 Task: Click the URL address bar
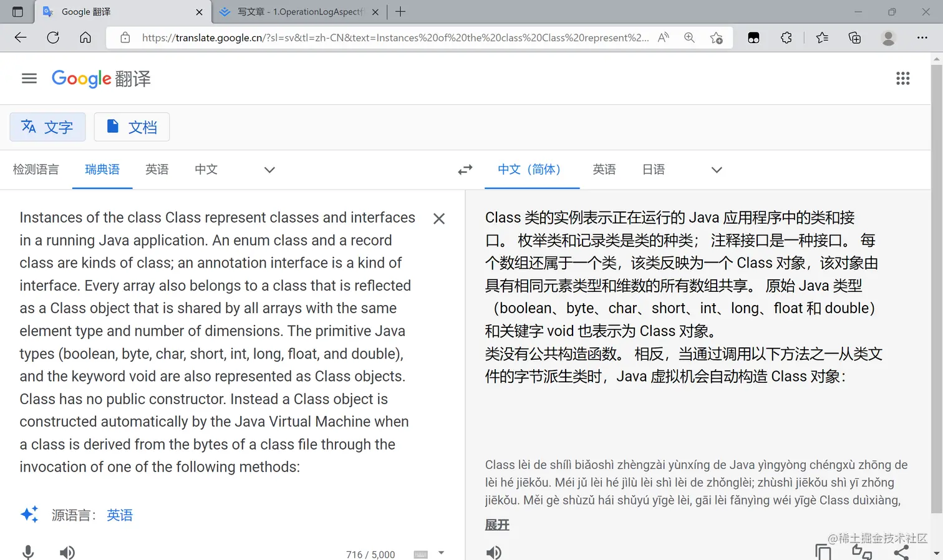395,37
